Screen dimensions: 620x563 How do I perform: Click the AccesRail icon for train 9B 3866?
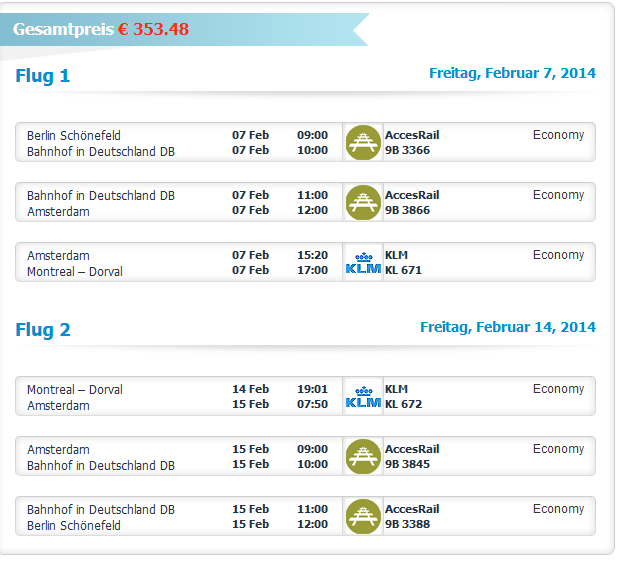click(x=363, y=202)
